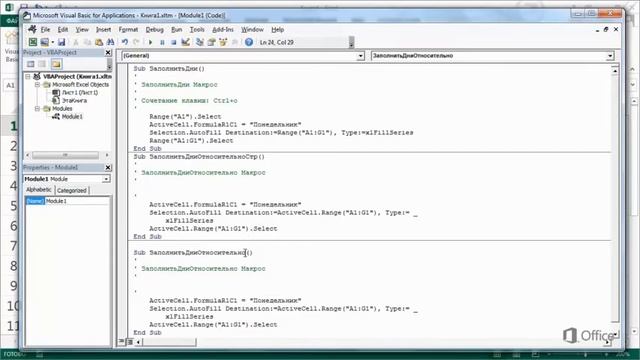640x360 pixels.
Task: Open the Insert UserForm dropdown arrow
Action: 53,42
